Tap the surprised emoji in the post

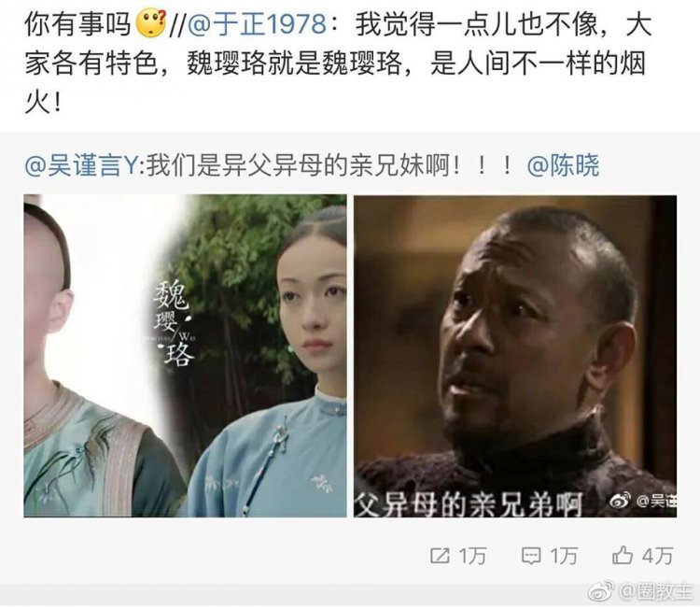151,24
